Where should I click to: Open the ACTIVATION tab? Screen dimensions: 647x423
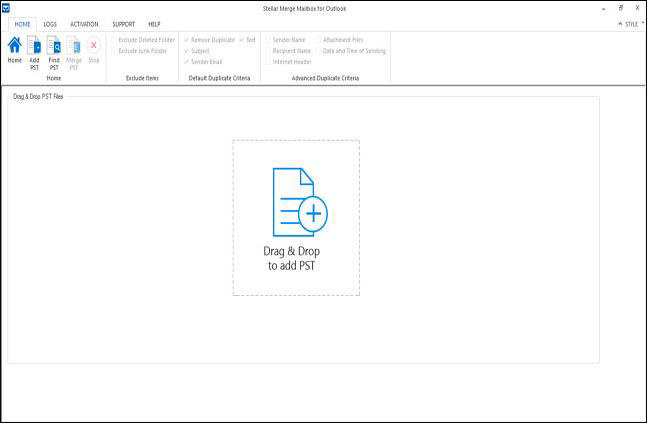click(x=84, y=23)
